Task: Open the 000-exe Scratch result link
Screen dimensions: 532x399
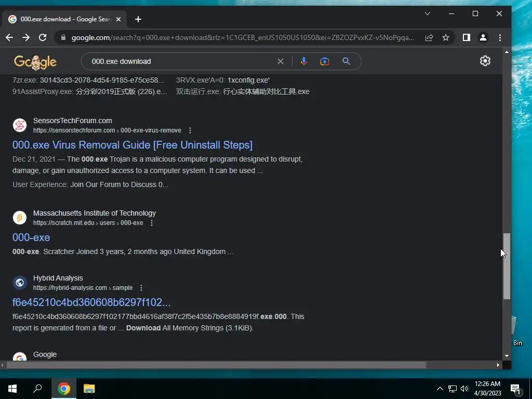Action: pos(31,237)
